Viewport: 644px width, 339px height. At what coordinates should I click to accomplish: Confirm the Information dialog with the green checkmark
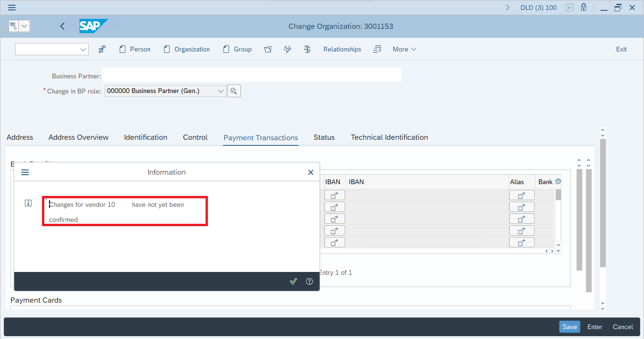(293, 281)
